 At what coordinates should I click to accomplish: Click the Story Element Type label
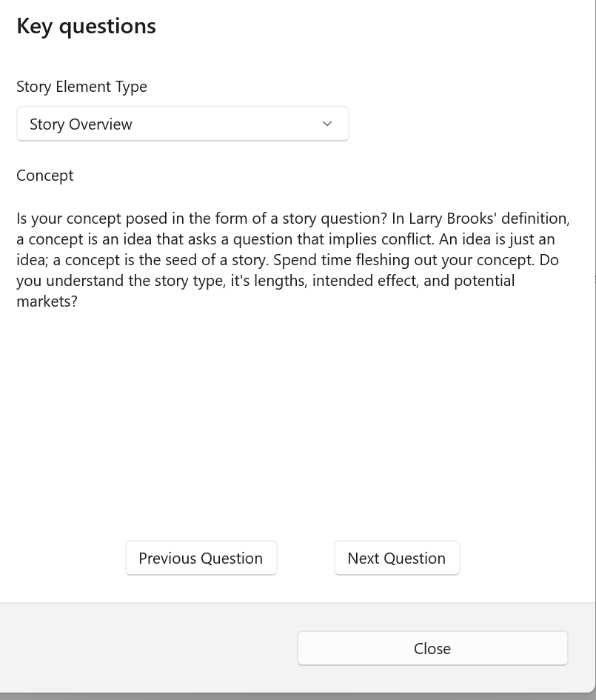(x=81, y=86)
